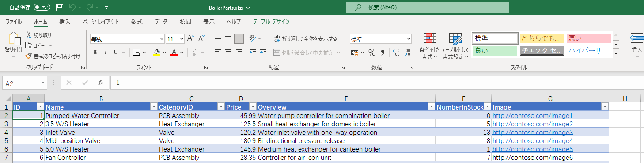Select cell Pumped Water Controller
Image resolution: width=644 pixels, height=163 pixels.
[101, 116]
